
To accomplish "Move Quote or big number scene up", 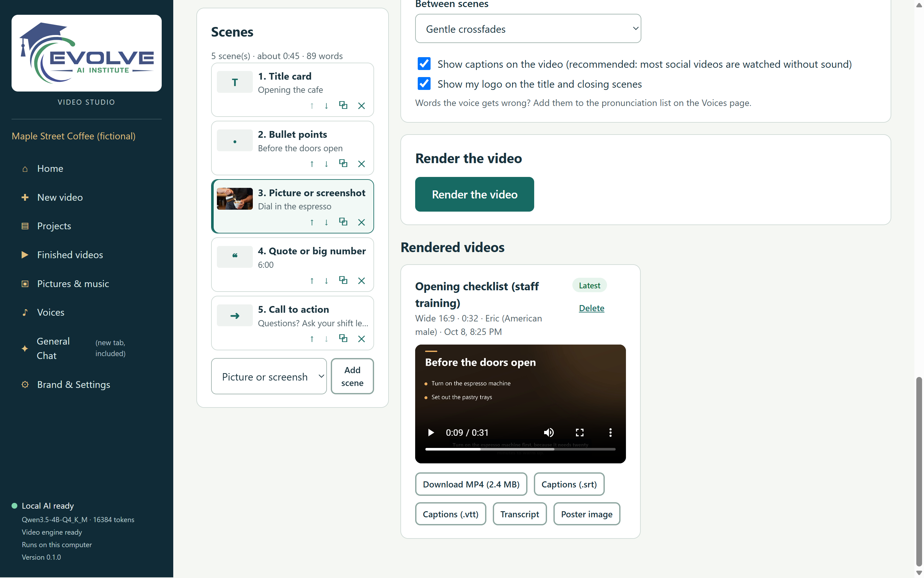I will point(312,281).
